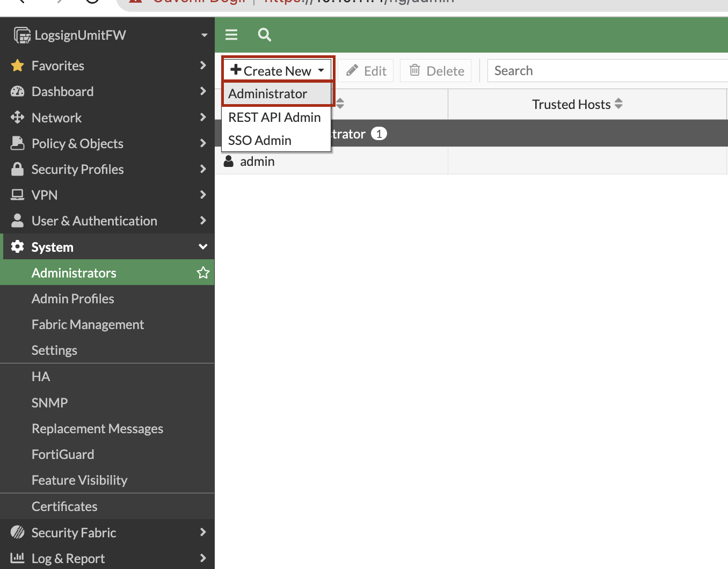Toggle favorite star on Administrators

[x=203, y=273]
